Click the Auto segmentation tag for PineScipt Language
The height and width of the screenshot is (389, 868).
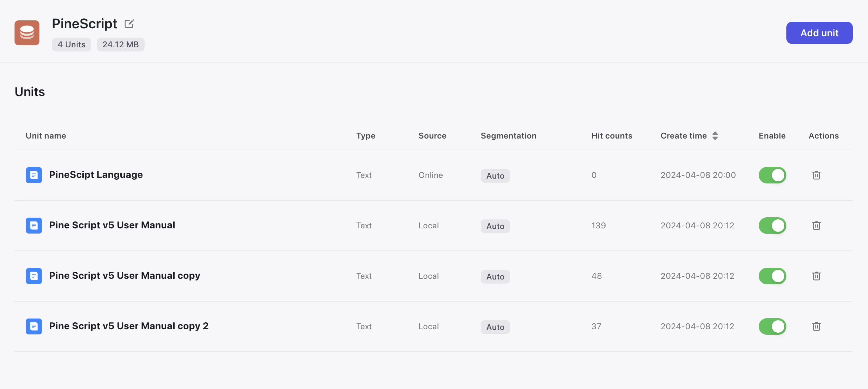pyautogui.click(x=495, y=176)
